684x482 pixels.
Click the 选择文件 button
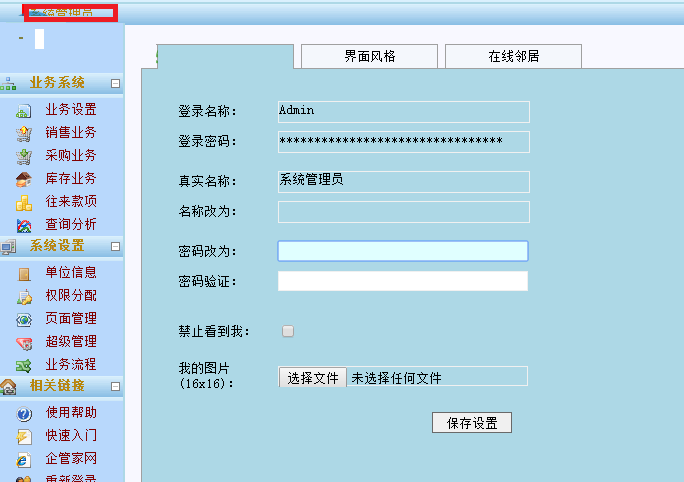click(313, 378)
